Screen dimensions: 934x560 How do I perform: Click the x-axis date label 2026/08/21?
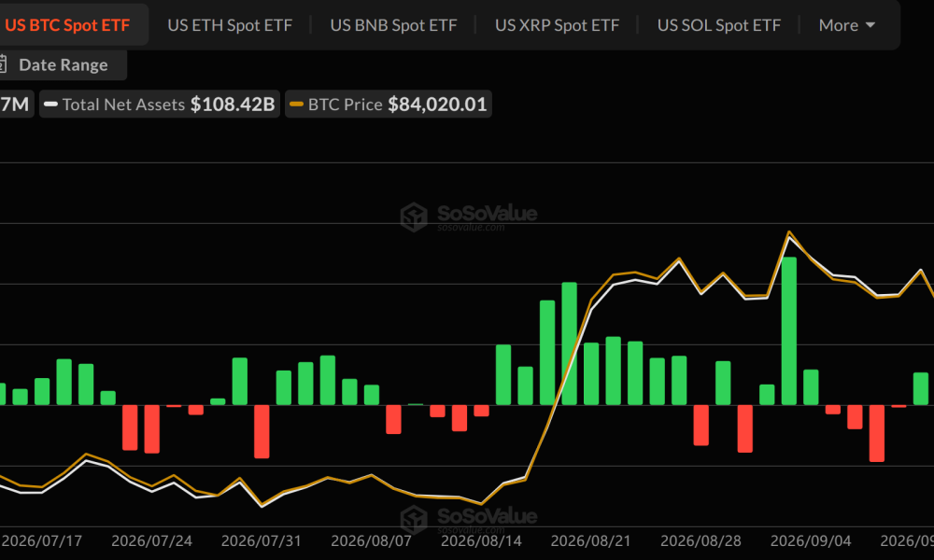click(591, 541)
